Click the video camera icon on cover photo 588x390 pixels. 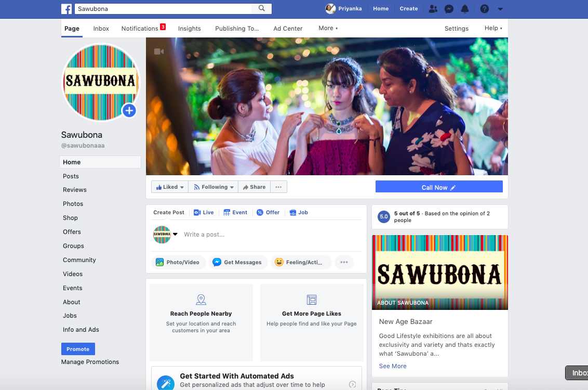pos(159,51)
